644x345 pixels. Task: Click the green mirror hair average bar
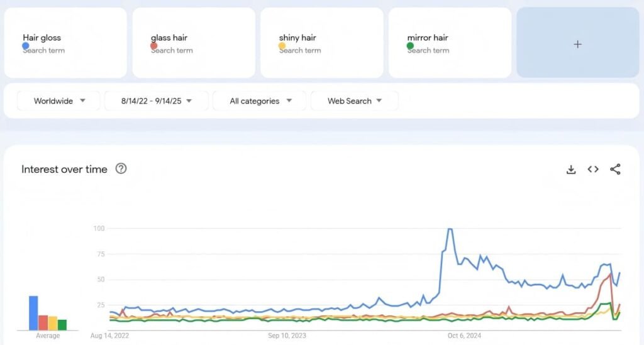point(62,325)
